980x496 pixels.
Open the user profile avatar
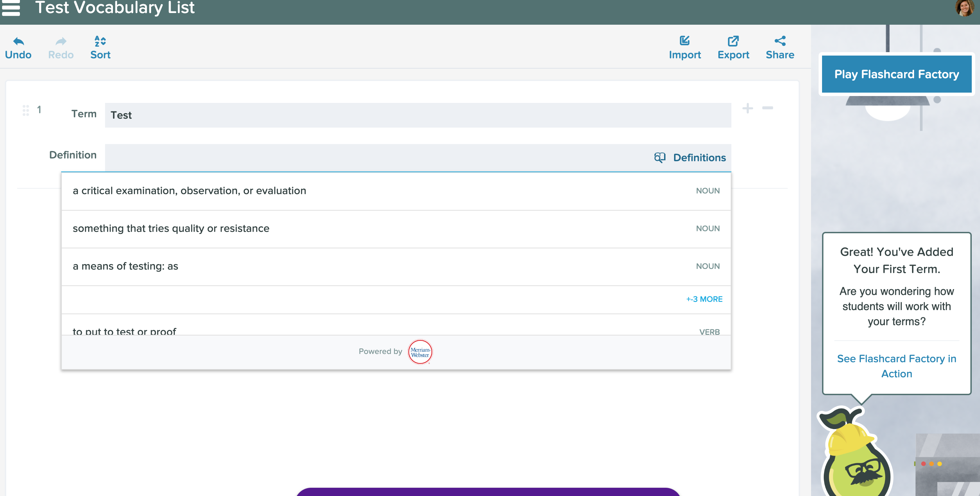pos(965,8)
